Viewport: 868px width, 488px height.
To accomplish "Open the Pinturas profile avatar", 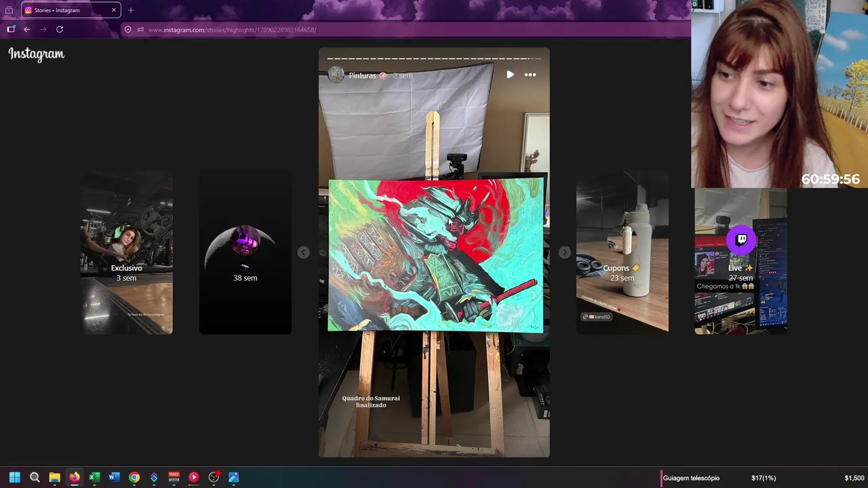I will [336, 75].
